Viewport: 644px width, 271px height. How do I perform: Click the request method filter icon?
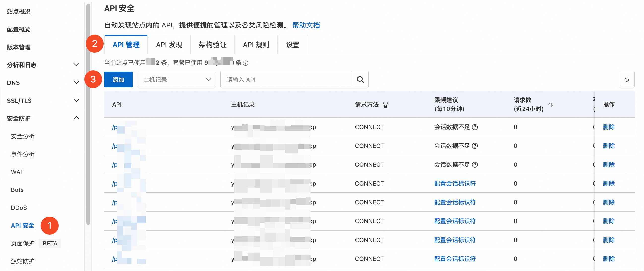pos(385,105)
